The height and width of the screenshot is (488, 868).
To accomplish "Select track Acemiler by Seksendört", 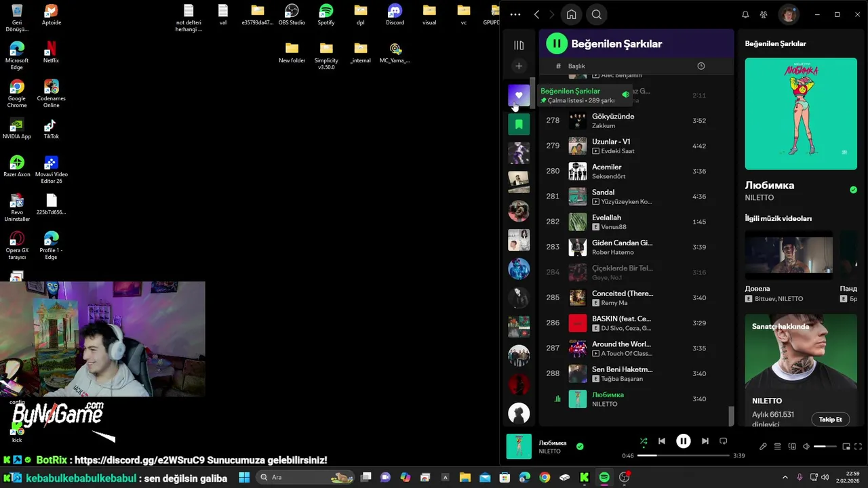I will coord(635,171).
